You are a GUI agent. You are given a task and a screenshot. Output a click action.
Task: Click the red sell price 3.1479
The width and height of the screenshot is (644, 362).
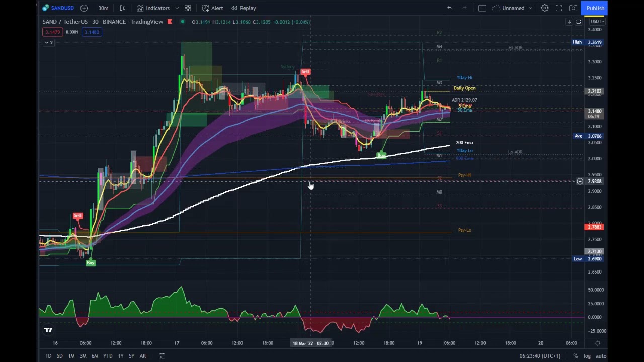pyautogui.click(x=52, y=32)
